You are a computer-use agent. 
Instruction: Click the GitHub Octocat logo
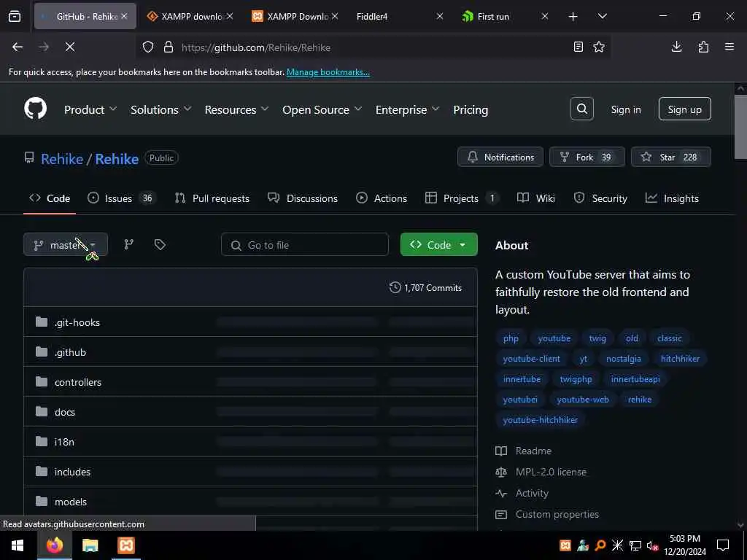tap(35, 109)
